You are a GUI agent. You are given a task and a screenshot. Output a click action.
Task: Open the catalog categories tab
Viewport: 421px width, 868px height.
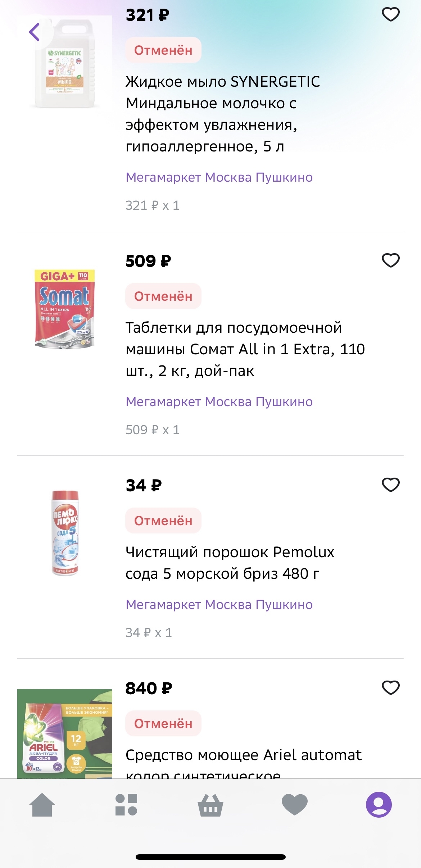(126, 804)
